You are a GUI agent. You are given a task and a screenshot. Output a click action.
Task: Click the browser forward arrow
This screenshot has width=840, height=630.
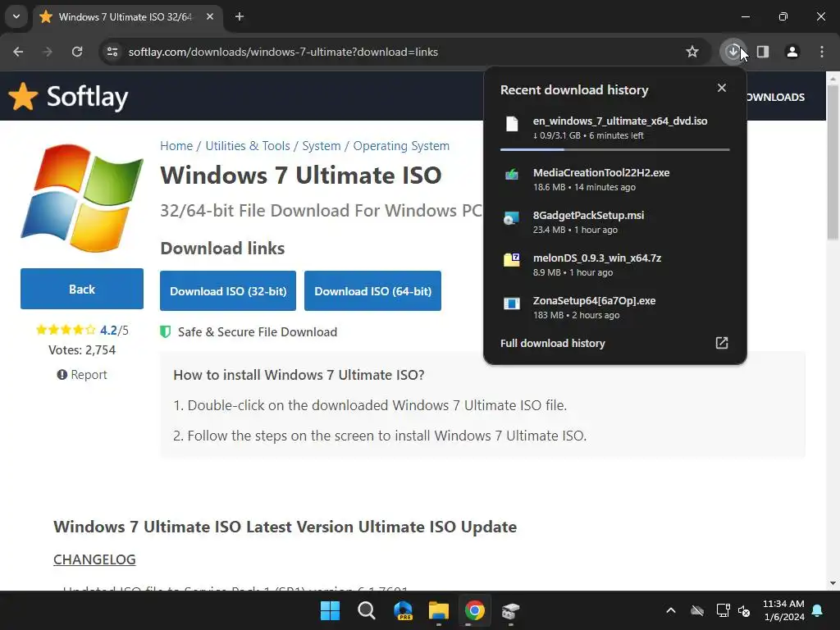click(x=48, y=52)
